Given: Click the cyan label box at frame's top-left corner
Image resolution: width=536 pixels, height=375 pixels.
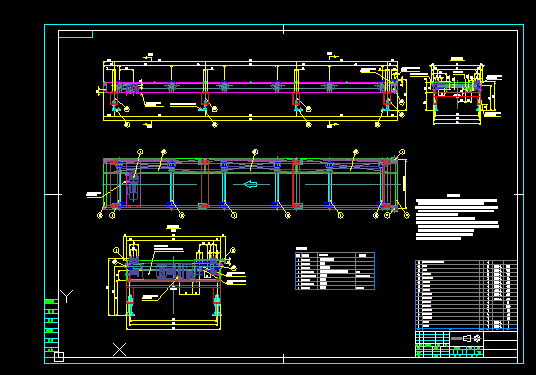Looking at the screenshot, I should click(x=76, y=34).
